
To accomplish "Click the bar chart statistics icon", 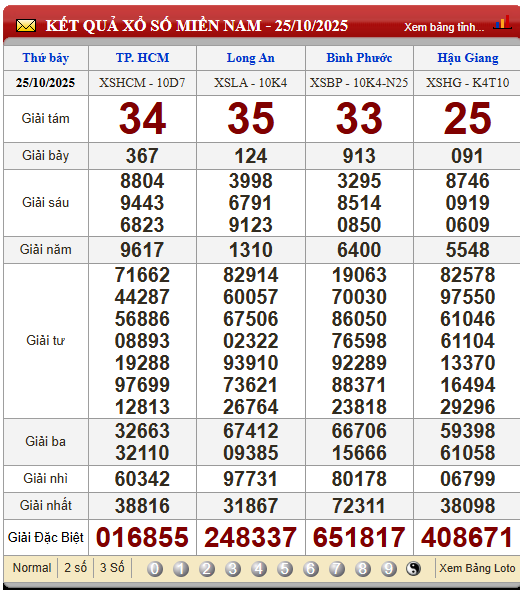I will coord(503,23).
